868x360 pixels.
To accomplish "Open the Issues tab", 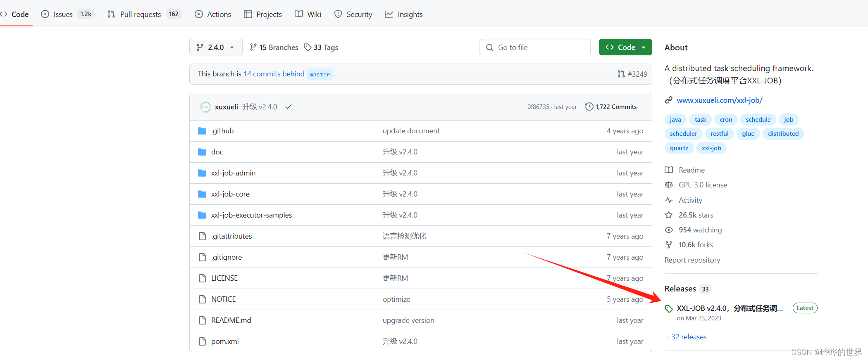I will (x=67, y=14).
